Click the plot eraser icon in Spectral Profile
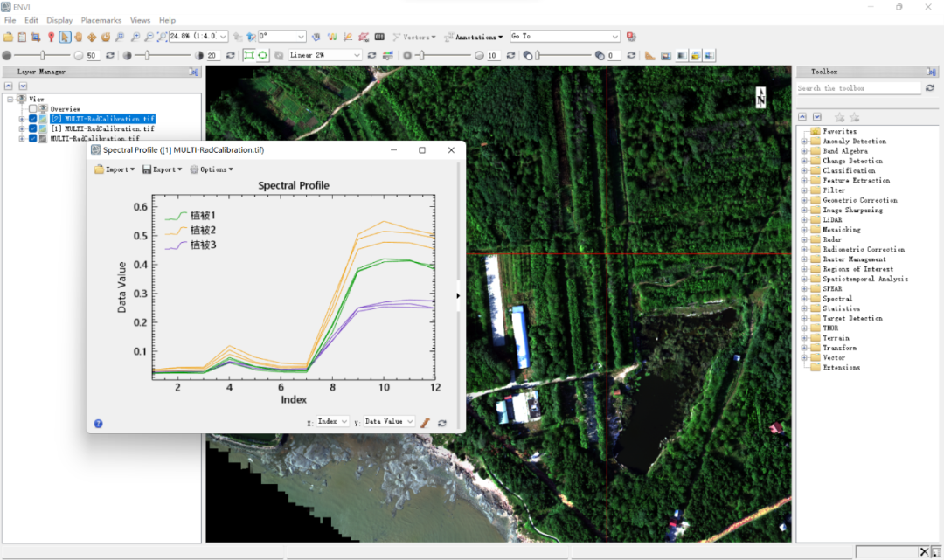944x560 pixels. [x=426, y=423]
